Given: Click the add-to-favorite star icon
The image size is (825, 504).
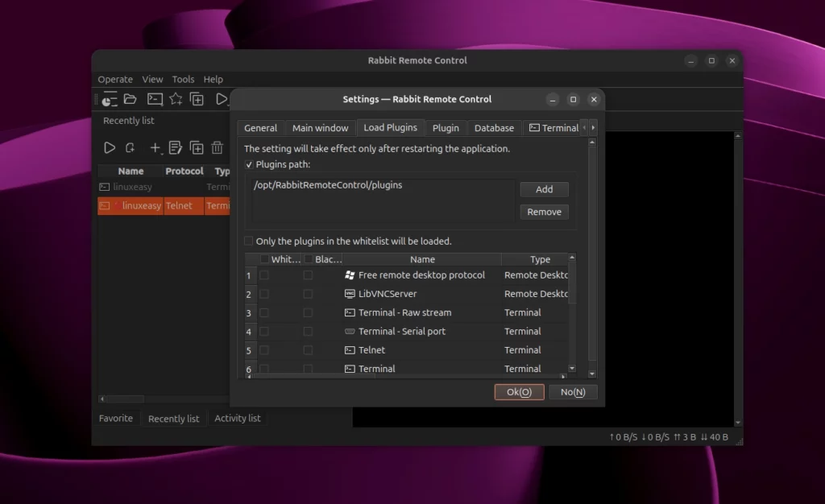Looking at the screenshot, I should pyautogui.click(x=176, y=99).
